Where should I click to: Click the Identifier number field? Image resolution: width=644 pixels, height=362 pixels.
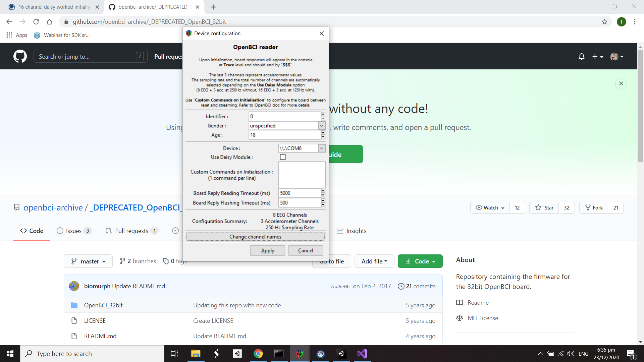(x=285, y=116)
